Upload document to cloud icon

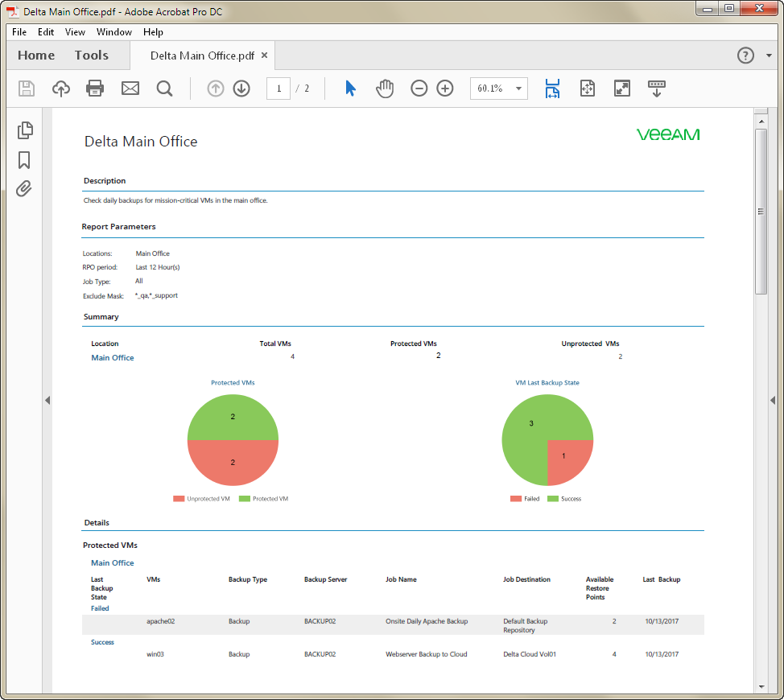(61, 89)
